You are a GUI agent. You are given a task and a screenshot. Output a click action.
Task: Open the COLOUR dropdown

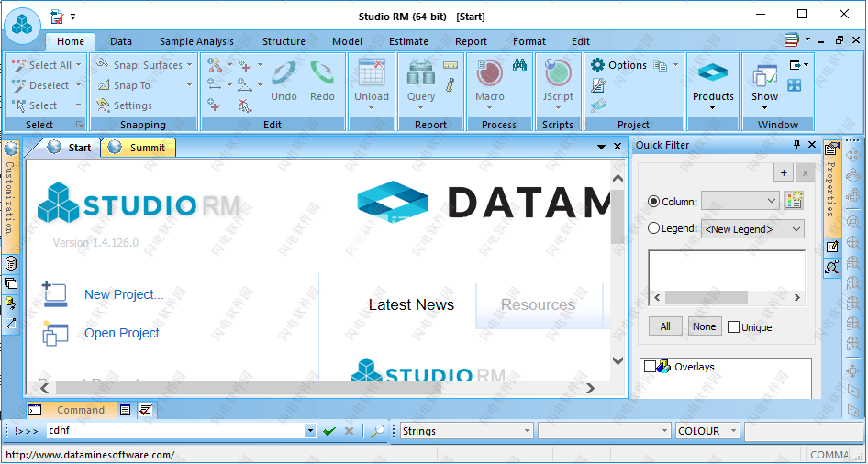pyautogui.click(x=707, y=431)
